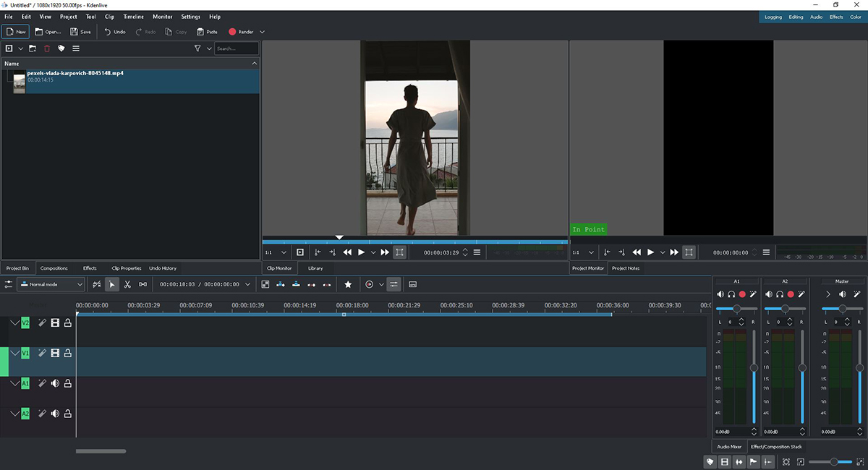This screenshot has height=470, width=868.
Task: Mute audio track A1 in timeline header
Action: coord(55,383)
